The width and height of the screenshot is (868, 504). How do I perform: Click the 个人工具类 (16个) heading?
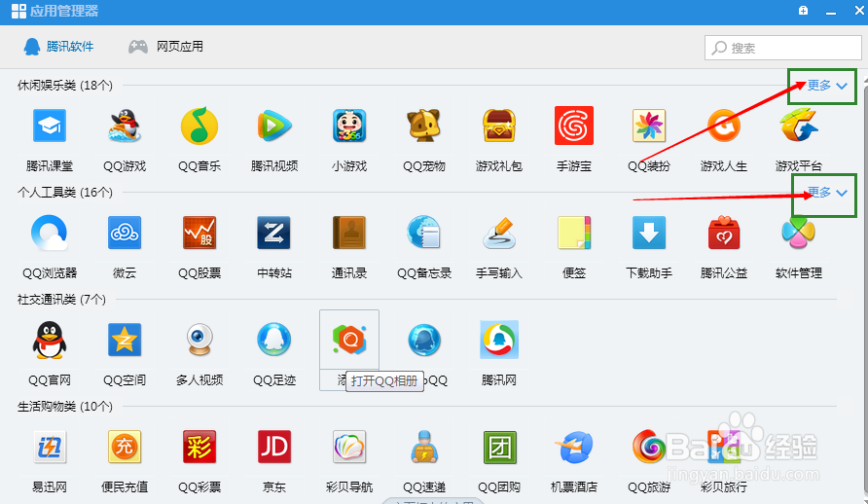tap(65, 193)
